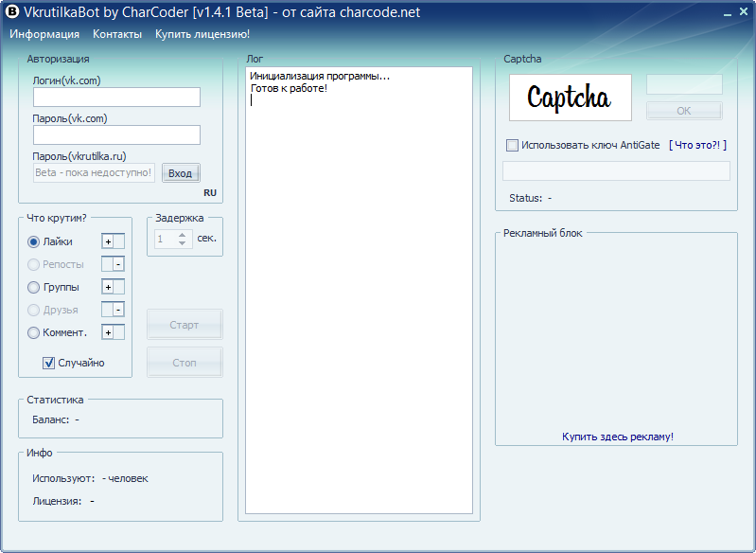This screenshot has height=553, width=756.
Task: Uncheck the Случайно checkbox
Action: [x=48, y=363]
